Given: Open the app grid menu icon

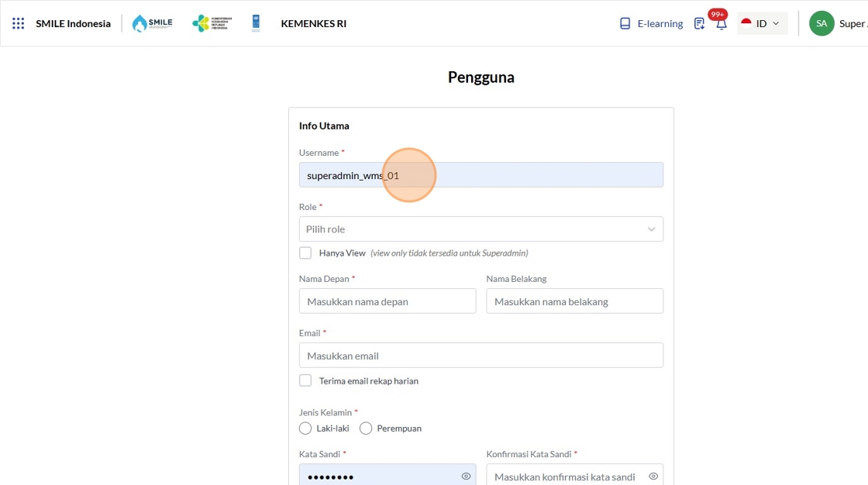Looking at the screenshot, I should pyautogui.click(x=19, y=23).
